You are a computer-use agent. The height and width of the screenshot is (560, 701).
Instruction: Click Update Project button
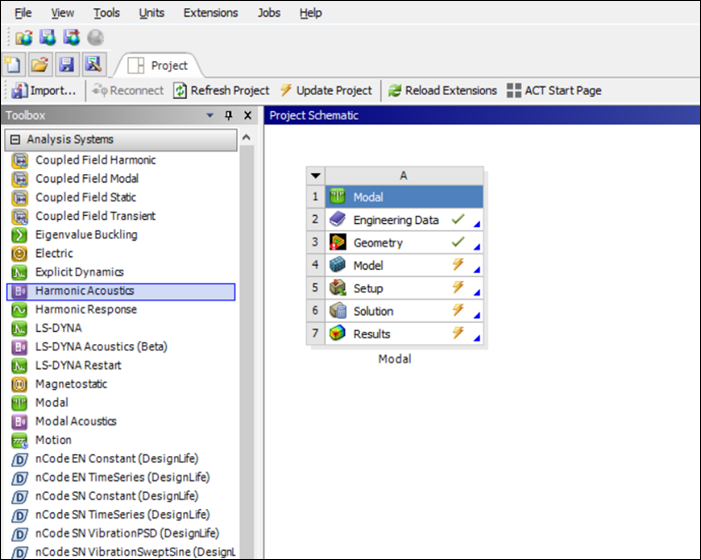(326, 91)
